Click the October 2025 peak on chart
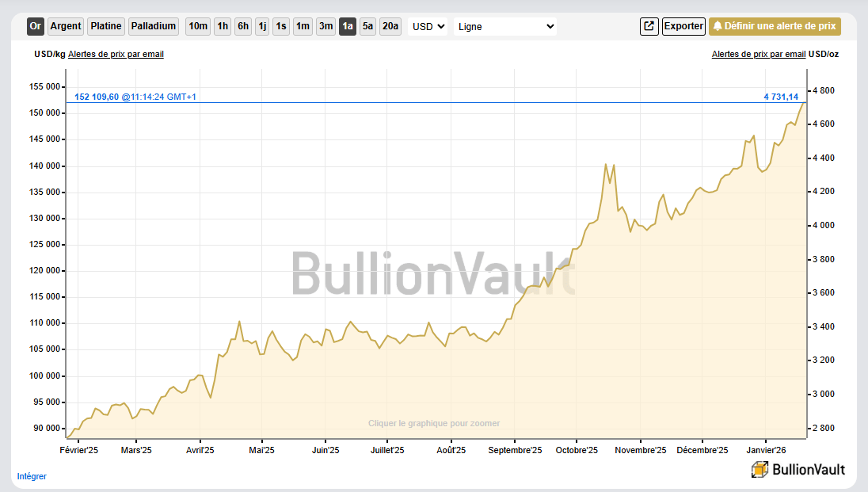 click(606, 165)
